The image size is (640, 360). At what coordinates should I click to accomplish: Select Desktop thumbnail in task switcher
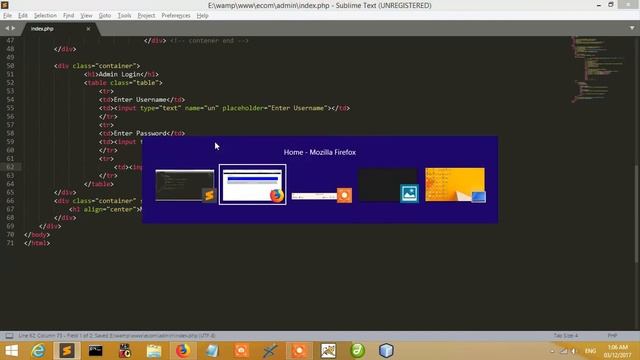coord(455,184)
